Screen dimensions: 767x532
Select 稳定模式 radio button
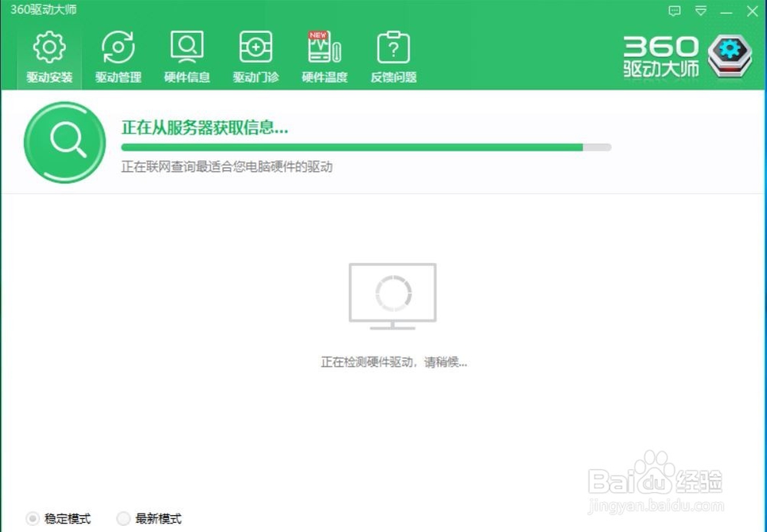coord(32,518)
